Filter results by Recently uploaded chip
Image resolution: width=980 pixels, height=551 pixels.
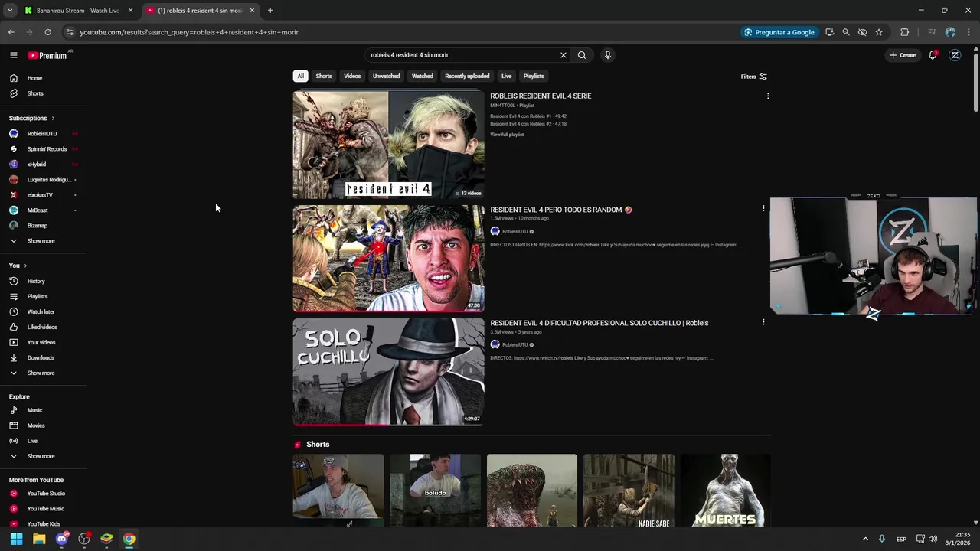[x=467, y=76]
